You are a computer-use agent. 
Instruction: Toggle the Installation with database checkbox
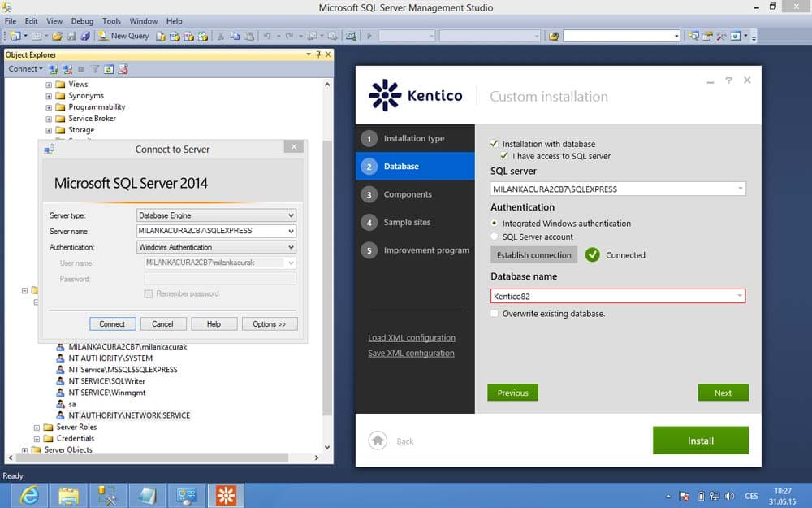tap(494, 144)
